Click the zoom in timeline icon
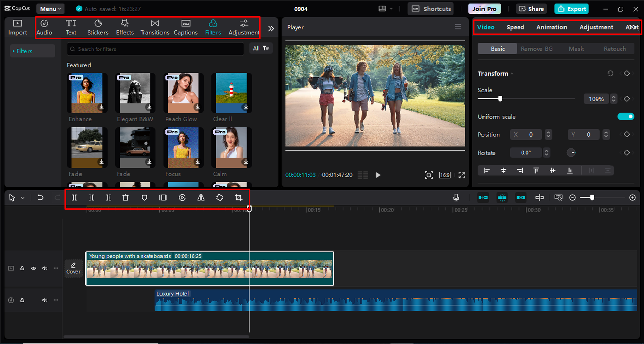Screen dimensions: 644x344 pyautogui.click(x=633, y=198)
